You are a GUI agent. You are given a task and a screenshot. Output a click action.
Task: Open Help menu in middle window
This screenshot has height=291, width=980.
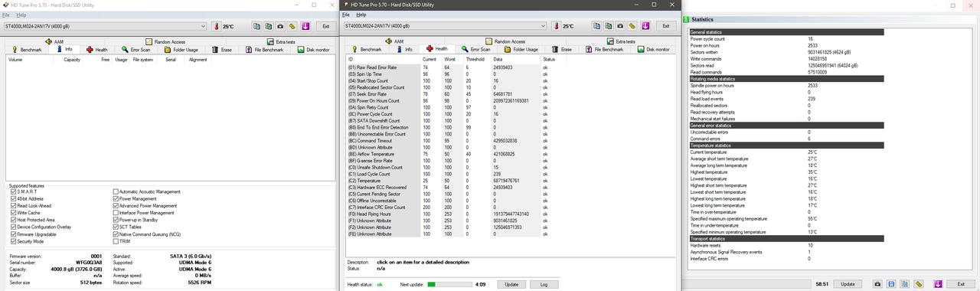pos(361,15)
